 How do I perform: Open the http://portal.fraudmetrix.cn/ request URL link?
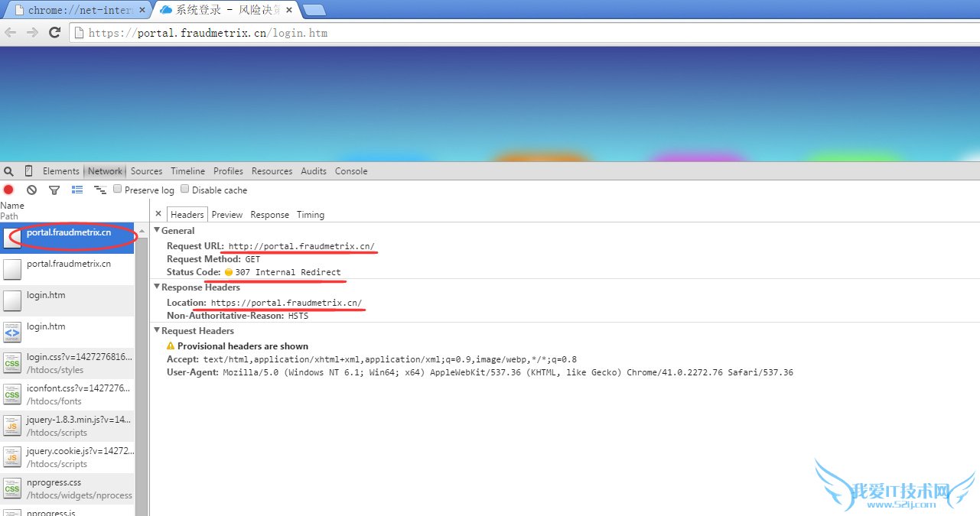click(x=299, y=245)
